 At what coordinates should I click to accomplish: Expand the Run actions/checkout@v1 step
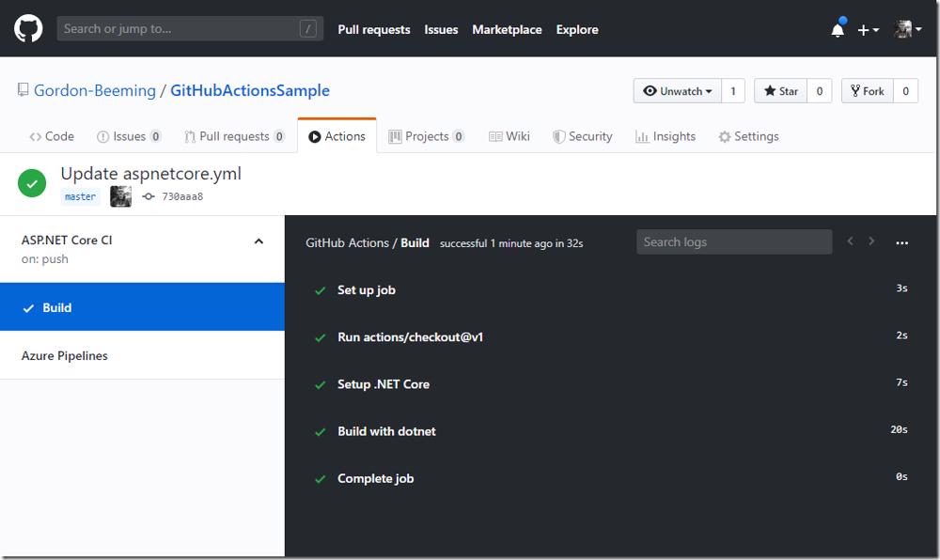pos(610,336)
